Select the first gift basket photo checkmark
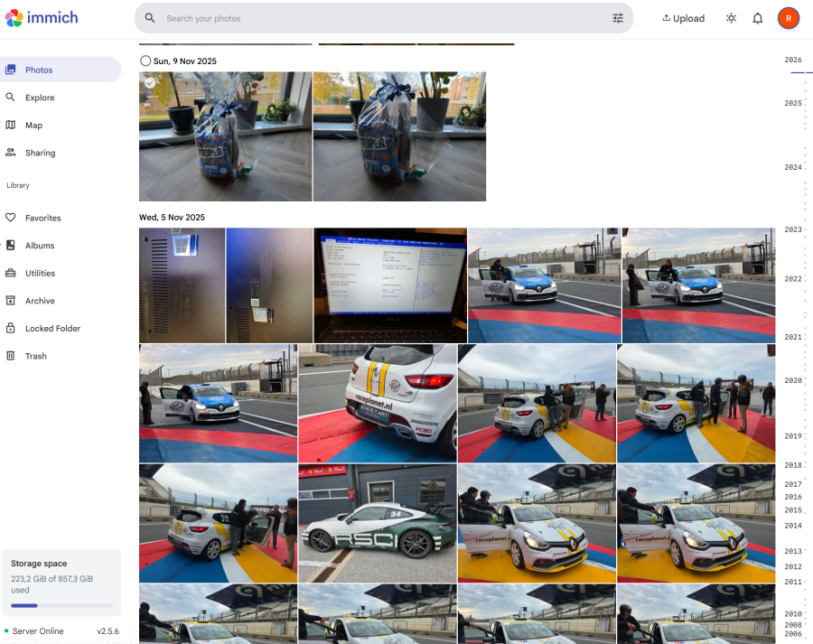 [x=150, y=83]
